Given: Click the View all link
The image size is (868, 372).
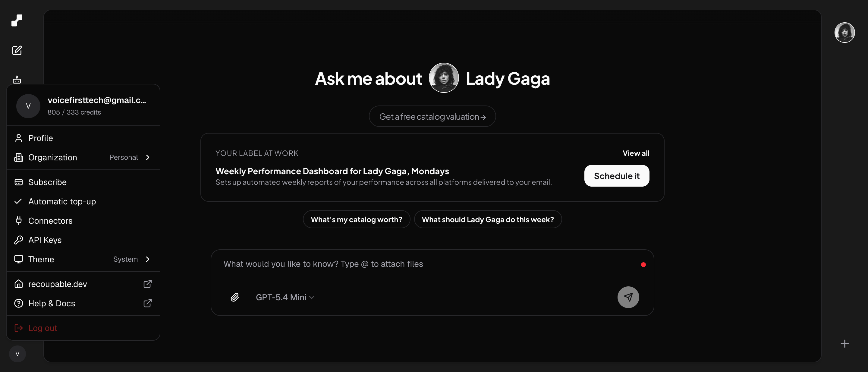Looking at the screenshot, I should click(x=636, y=153).
